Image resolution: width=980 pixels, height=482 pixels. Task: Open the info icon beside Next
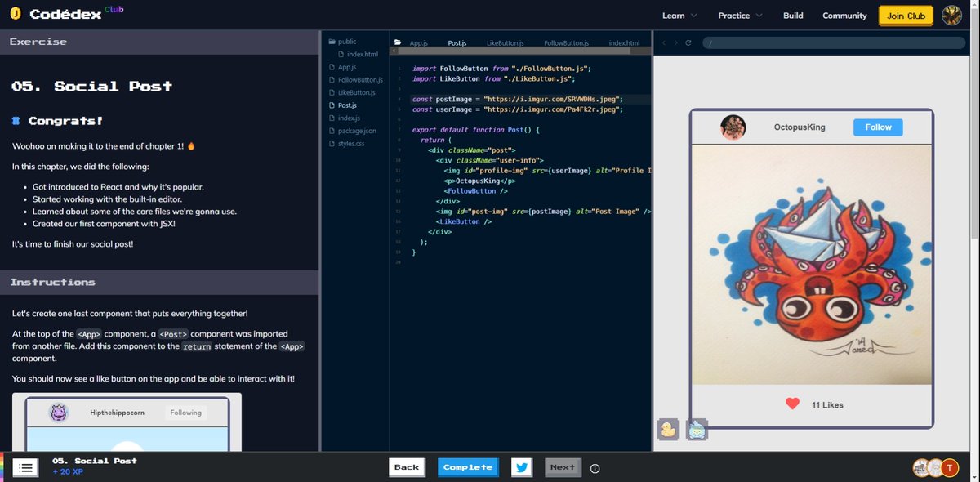595,468
